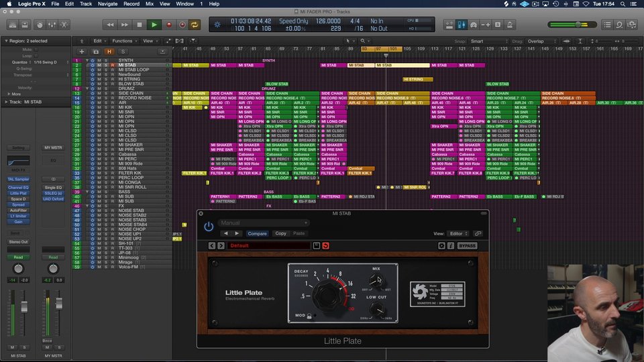644x362 pixels.
Task: Open Spotlight search in menu bar
Action: coord(623,4)
